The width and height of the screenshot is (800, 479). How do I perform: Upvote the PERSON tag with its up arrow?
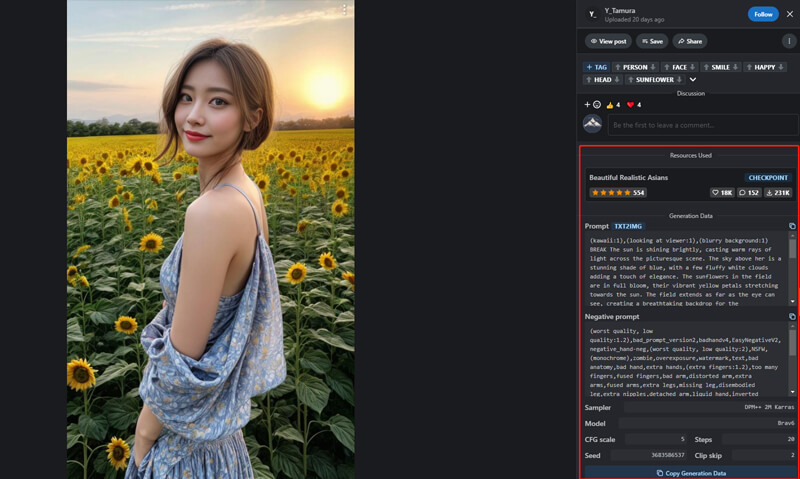click(x=617, y=67)
